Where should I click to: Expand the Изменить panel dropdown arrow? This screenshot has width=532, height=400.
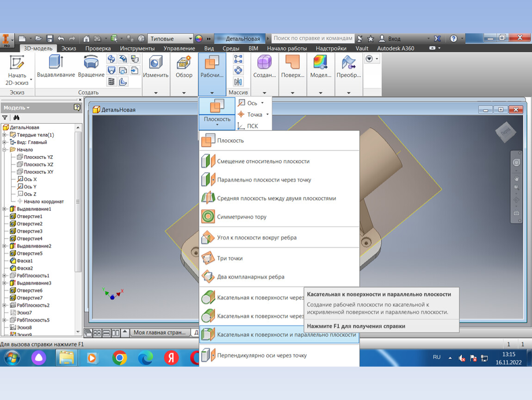click(x=156, y=93)
